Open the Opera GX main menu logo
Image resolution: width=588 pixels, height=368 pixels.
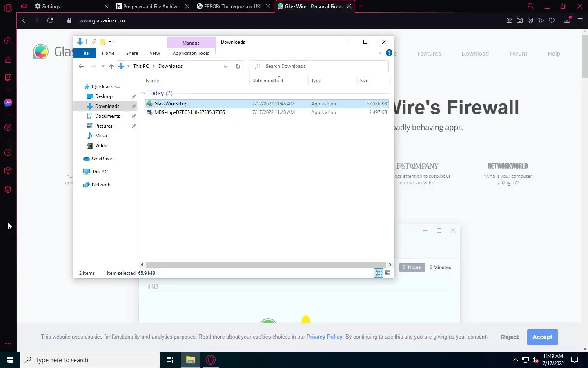pyautogui.click(x=8, y=7)
